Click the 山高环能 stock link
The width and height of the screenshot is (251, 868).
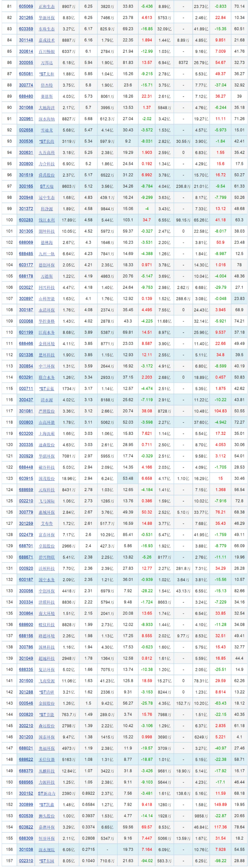pos(47,422)
